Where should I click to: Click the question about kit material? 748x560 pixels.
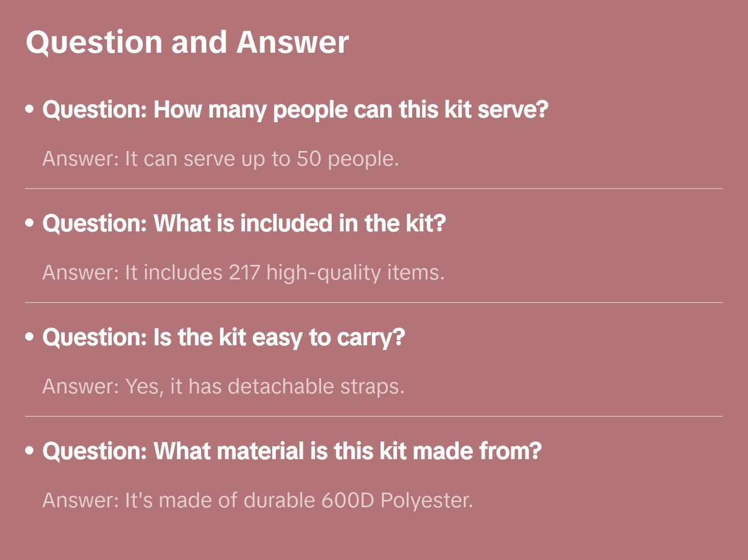[291, 451]
